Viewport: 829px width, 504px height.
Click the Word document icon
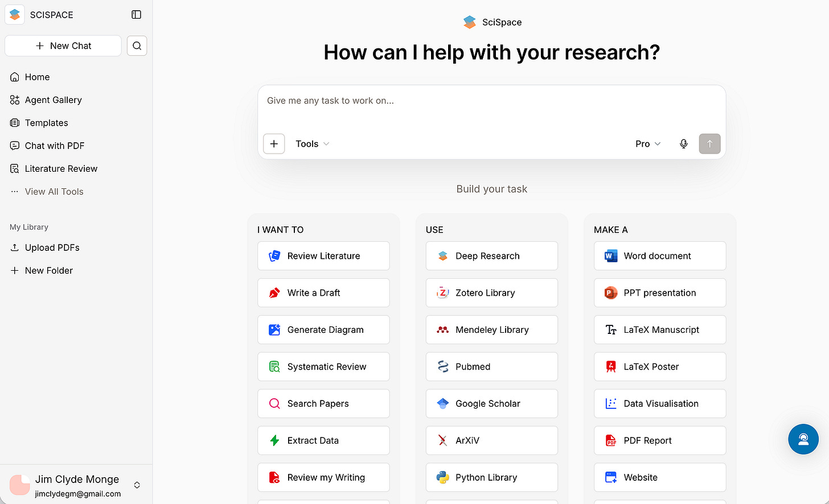611,256
